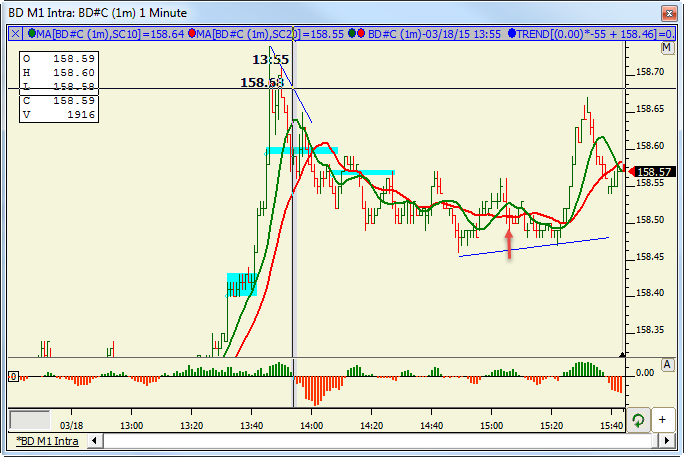
Task: Click the left scroll arrow of the scrollbar
Action: 95,441
